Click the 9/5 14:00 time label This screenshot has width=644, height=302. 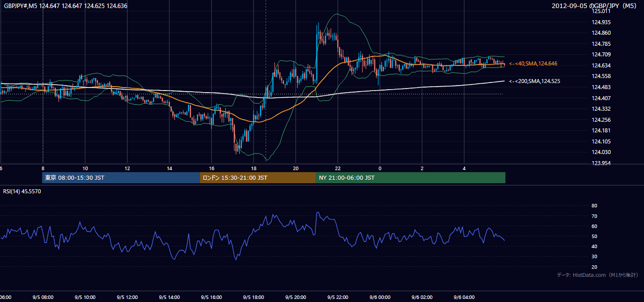click(x=169, y=297)
